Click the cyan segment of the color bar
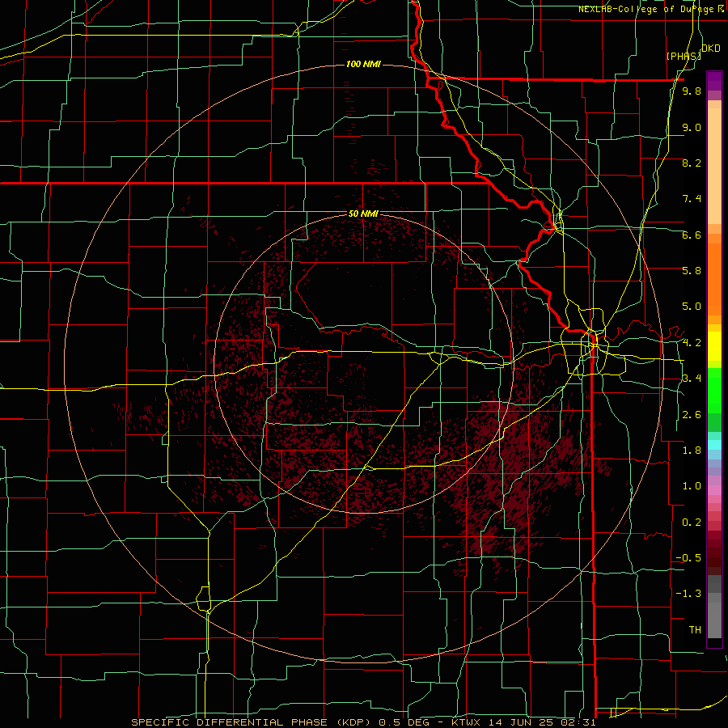728x728 pixels. tap(714, 445)
